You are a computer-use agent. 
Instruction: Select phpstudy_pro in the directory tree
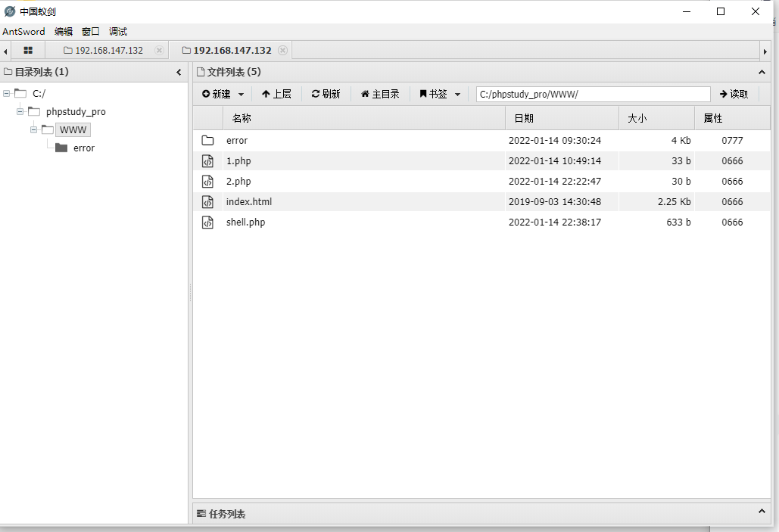76,112
